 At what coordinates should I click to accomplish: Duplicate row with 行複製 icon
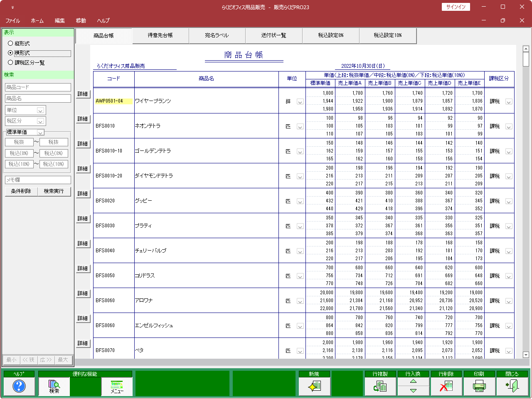click(380, 387)
